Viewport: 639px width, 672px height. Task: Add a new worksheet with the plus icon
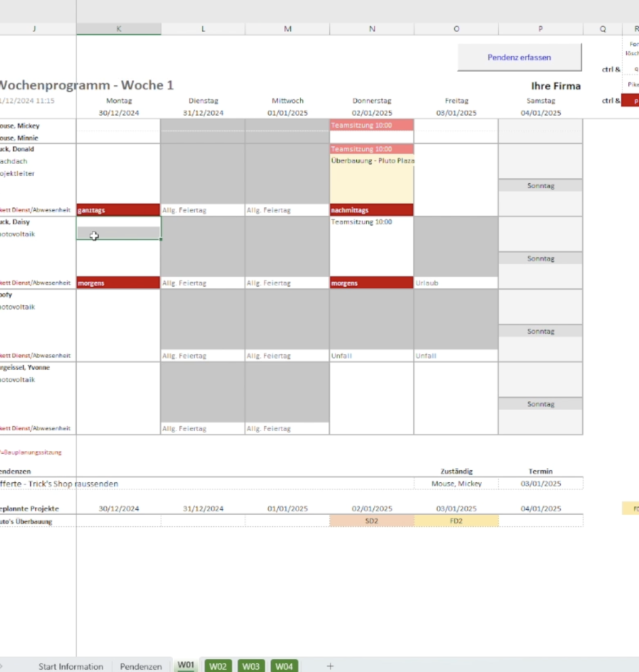(x=330, y=665)
